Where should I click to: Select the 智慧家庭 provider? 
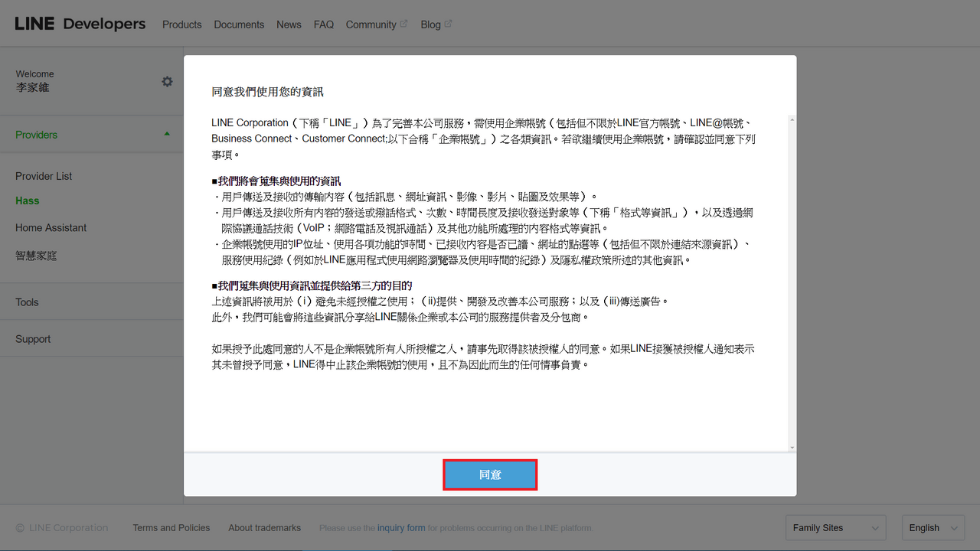point(36,255)
